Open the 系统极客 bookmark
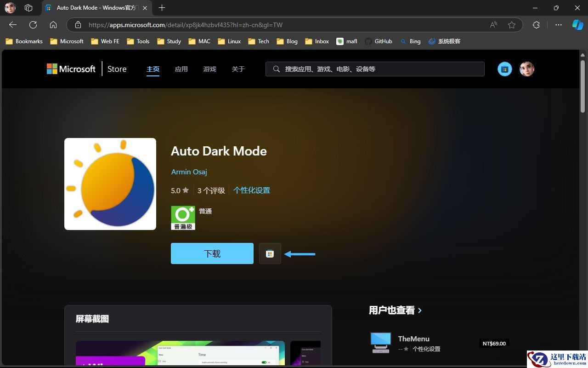The width and height of the screenshot is (588, 368). (x=444, y=41)
